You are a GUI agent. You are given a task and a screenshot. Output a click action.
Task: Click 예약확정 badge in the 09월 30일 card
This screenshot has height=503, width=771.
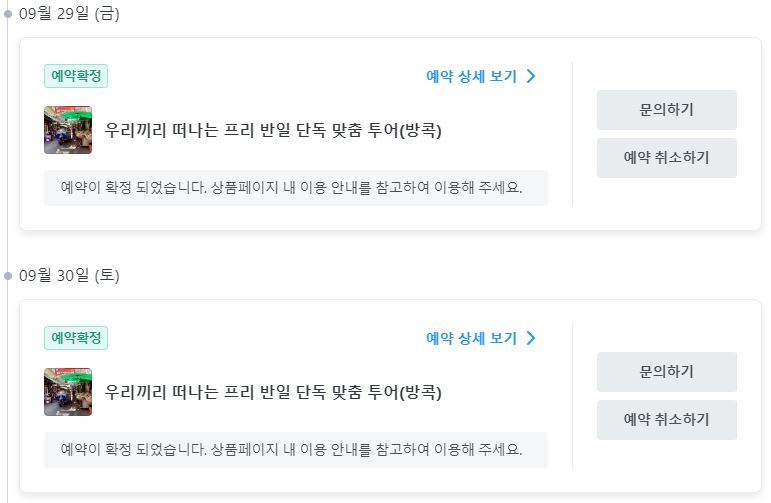(x=76, y=338)
